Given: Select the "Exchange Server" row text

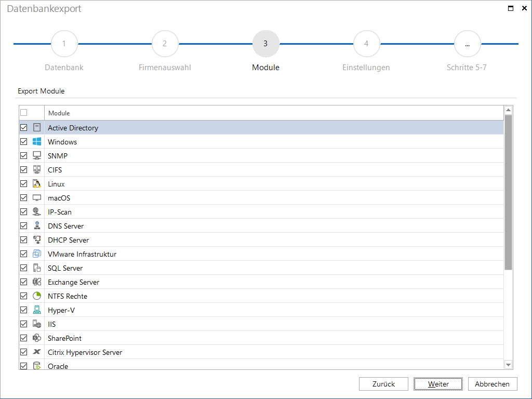Looking at the screenshot, I should point(74,282).
